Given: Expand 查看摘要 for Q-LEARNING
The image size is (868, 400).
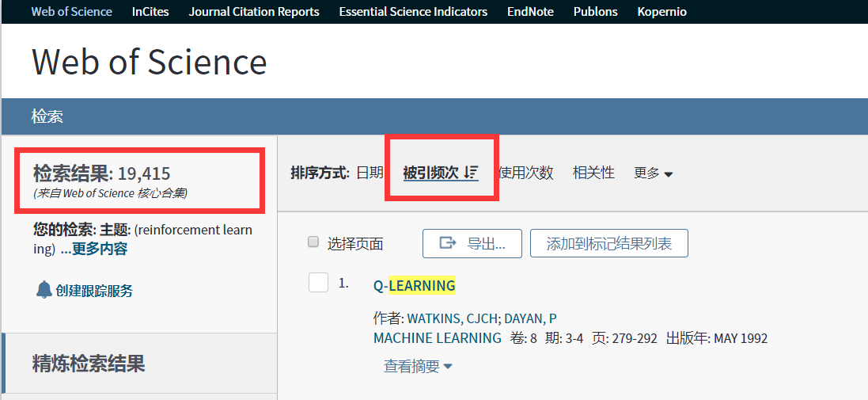Looking at the screenshot, I should coord(418,366).
